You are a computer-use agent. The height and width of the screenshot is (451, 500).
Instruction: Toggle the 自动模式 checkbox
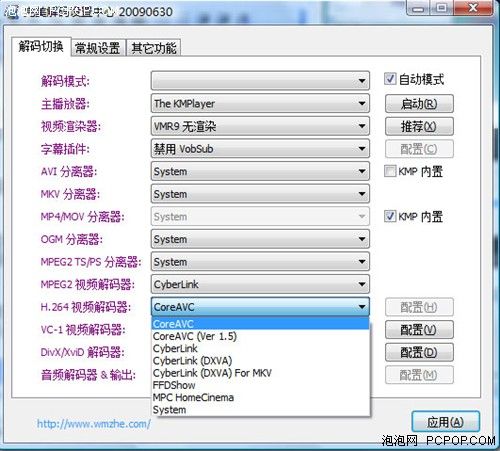tap(390, 79)
